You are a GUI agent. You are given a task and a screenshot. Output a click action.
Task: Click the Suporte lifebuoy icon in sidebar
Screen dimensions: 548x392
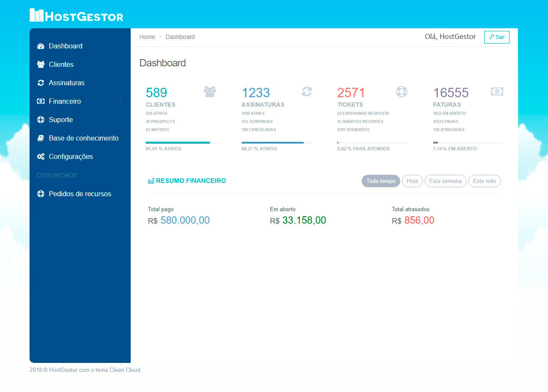point(41,120)
